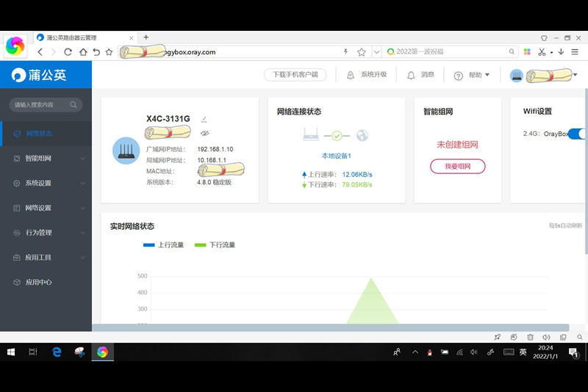Open the account avatar dropdown arrow
588x392 pixels.
point(576,74)
